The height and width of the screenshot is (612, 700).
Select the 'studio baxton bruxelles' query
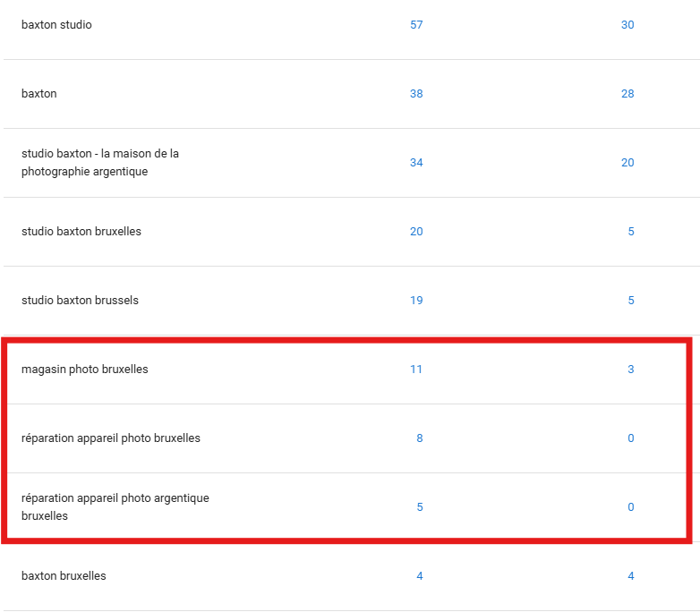tap(81, 231)
